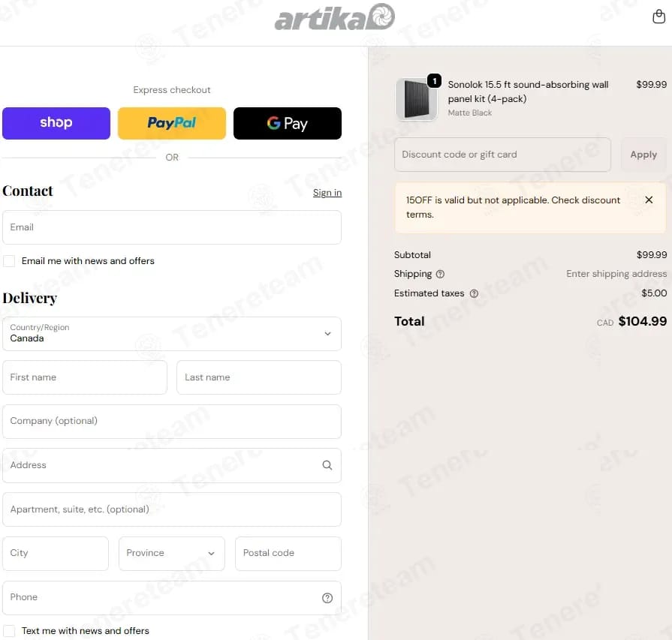Click the Delivery section heading
This screenshot has width=672, height=640.
click(x=29, y=298)
